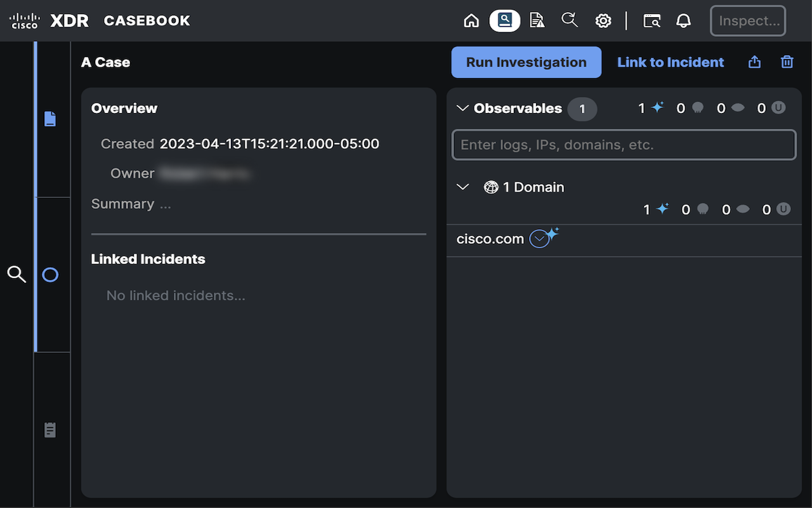Screen dimensions: 812x508
Task: Click the Summary placeholder text
Action: (x=166, y=204)
